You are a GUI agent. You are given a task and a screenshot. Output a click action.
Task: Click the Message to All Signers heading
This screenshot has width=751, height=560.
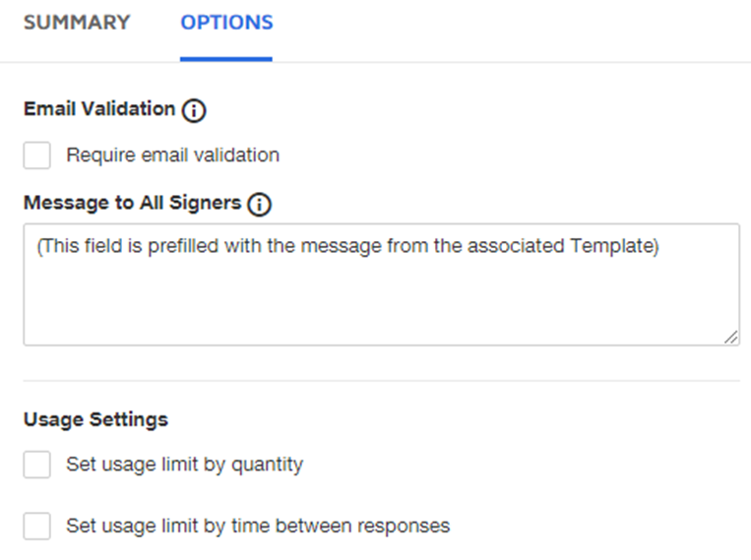point(132,204)
